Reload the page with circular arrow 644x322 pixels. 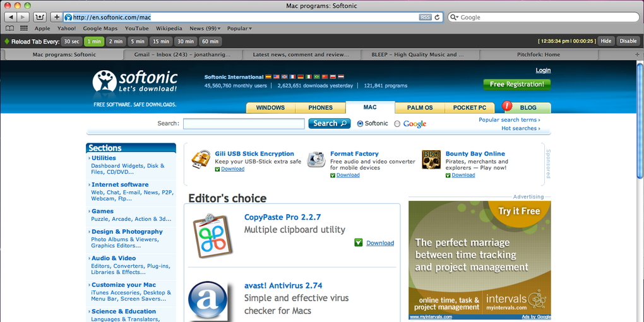[x=438, y=17]
